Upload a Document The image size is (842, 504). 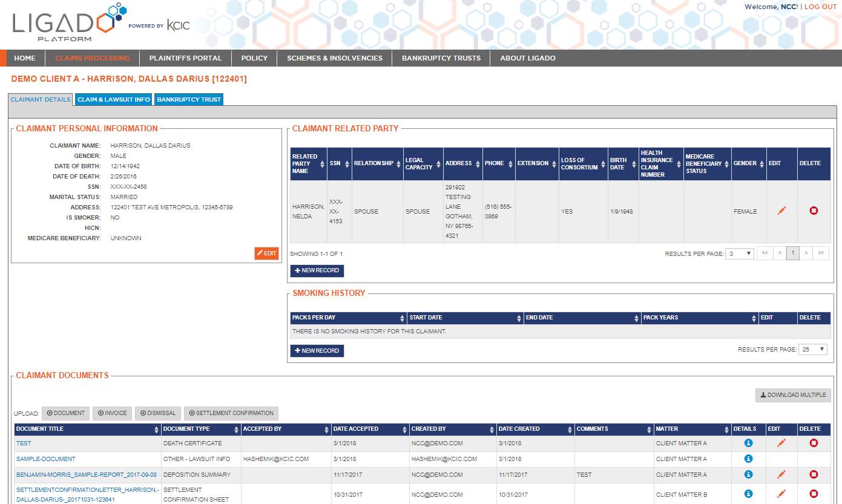66,413
